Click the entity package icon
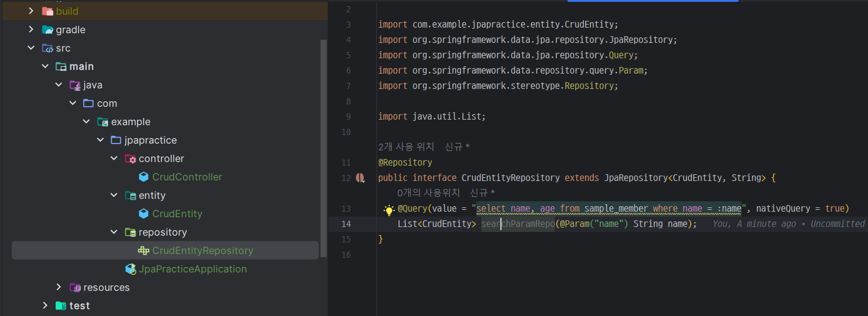Image resolution: width=868 pixels, height=316 pixels. tap(130, 195)
